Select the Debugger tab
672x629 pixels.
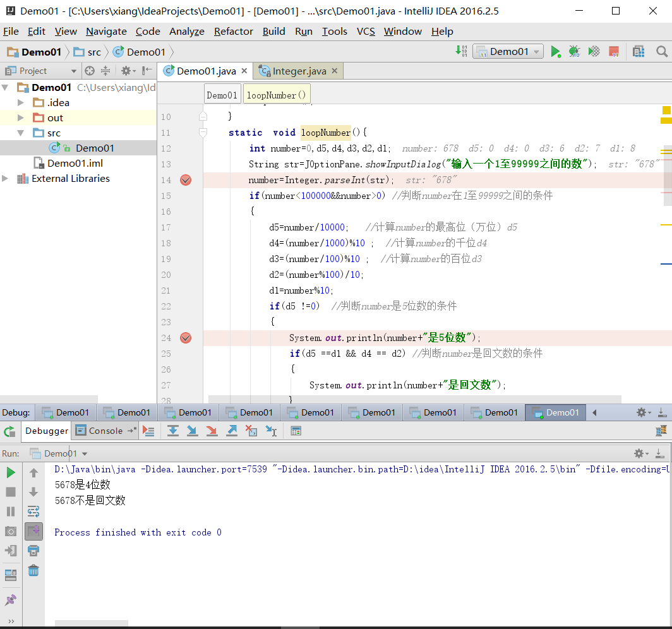point(46,431)
